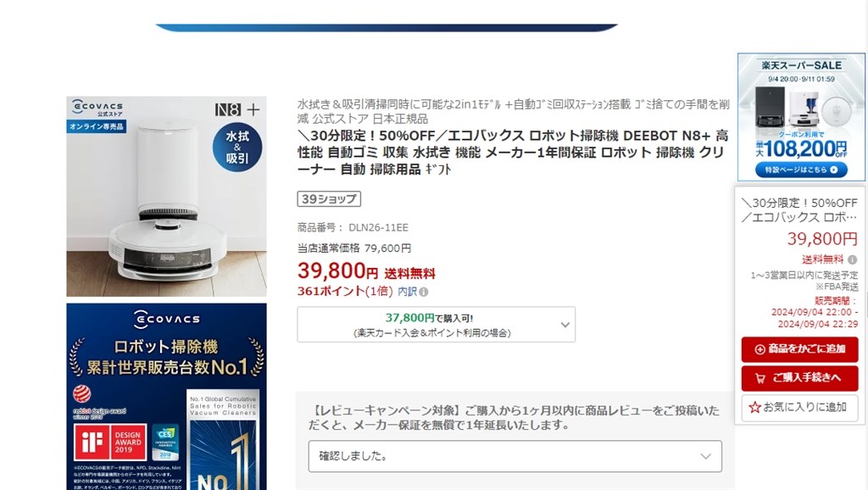Click the plus icon on 商品をかごに追加

pos(760,349)
